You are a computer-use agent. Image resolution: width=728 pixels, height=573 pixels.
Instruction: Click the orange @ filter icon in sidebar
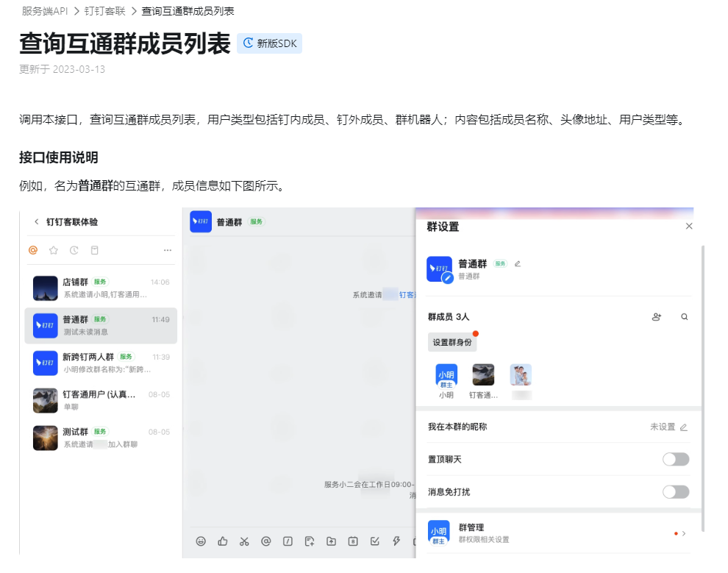click(x=33, y=250)
